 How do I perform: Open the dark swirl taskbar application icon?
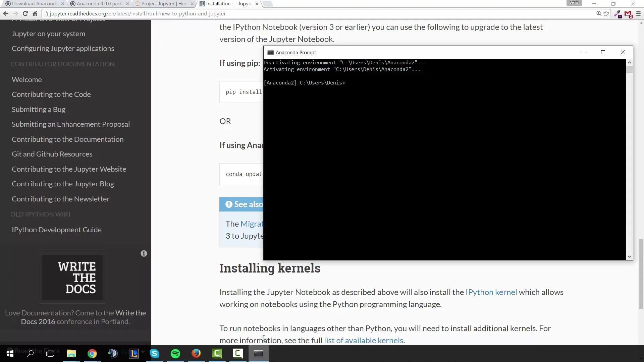(113, 353)
